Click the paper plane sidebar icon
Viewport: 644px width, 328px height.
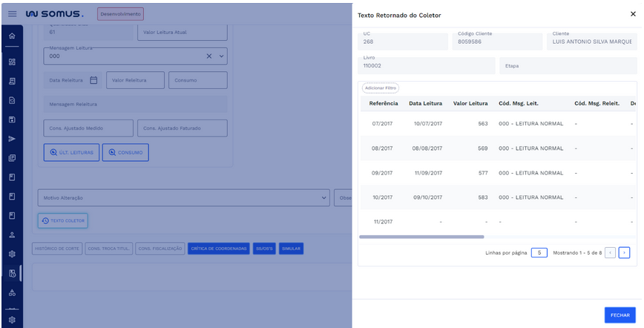pos(11,139)
